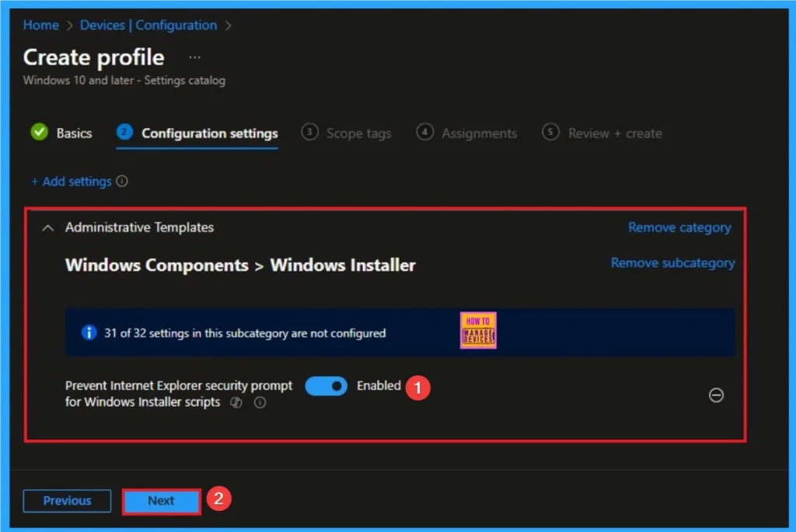
Task: Open the info tooltip beside the setting name
Action: [260, 402]
